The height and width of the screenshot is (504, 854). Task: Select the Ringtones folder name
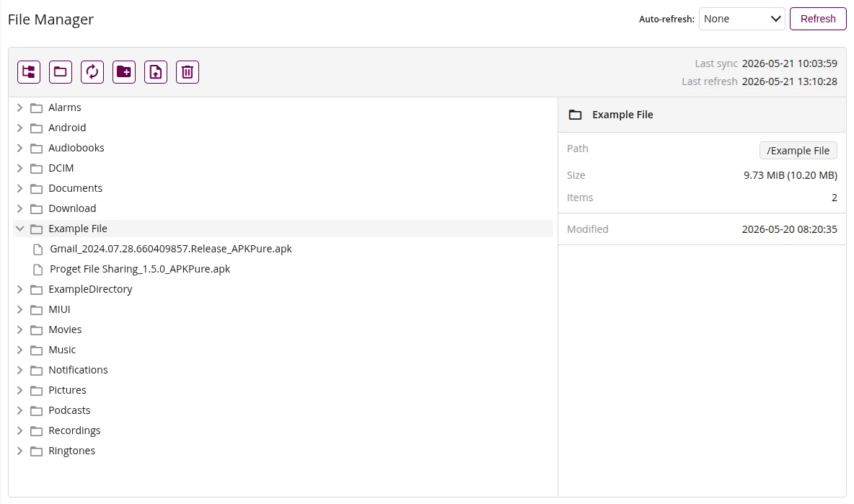click(x=71, y=450)
